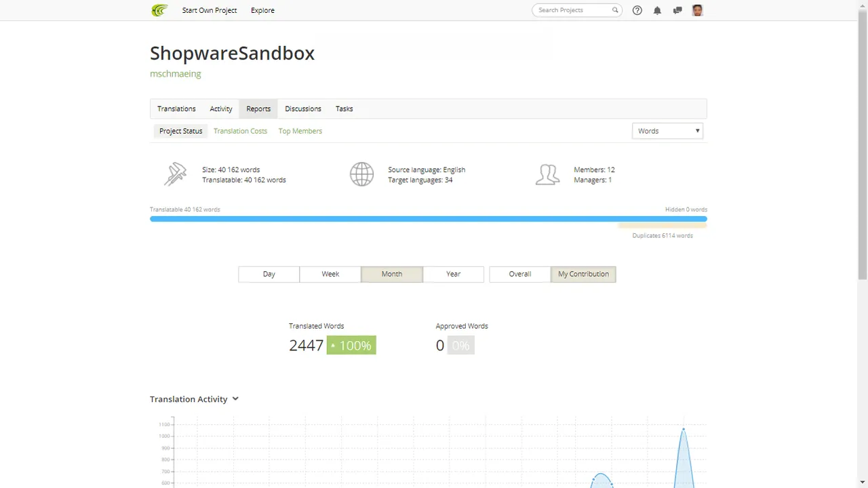Open the notifications bell icon
This screenshot has width=868, height=488.
[657, 10]
